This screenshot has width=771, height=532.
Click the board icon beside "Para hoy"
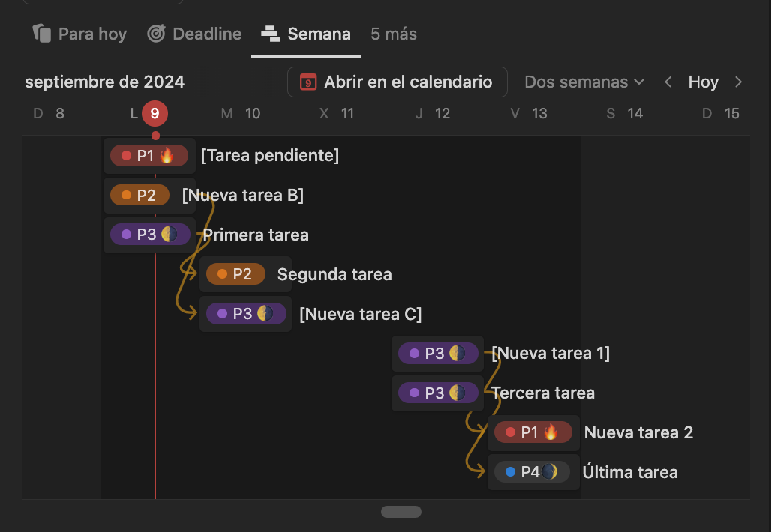(x=43, y=33)
